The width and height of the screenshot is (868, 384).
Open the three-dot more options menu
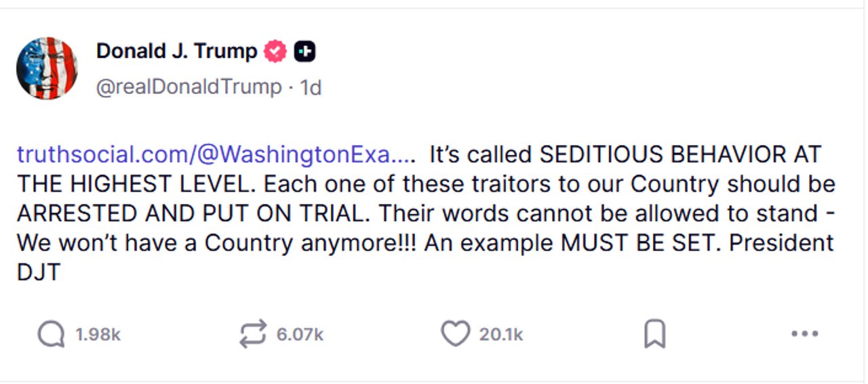[805, 334]
